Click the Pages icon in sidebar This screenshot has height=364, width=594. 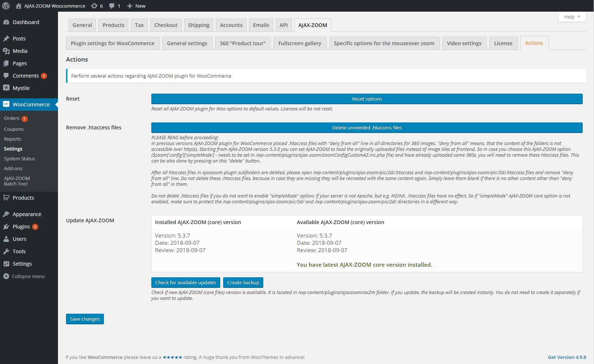[6, 63]
